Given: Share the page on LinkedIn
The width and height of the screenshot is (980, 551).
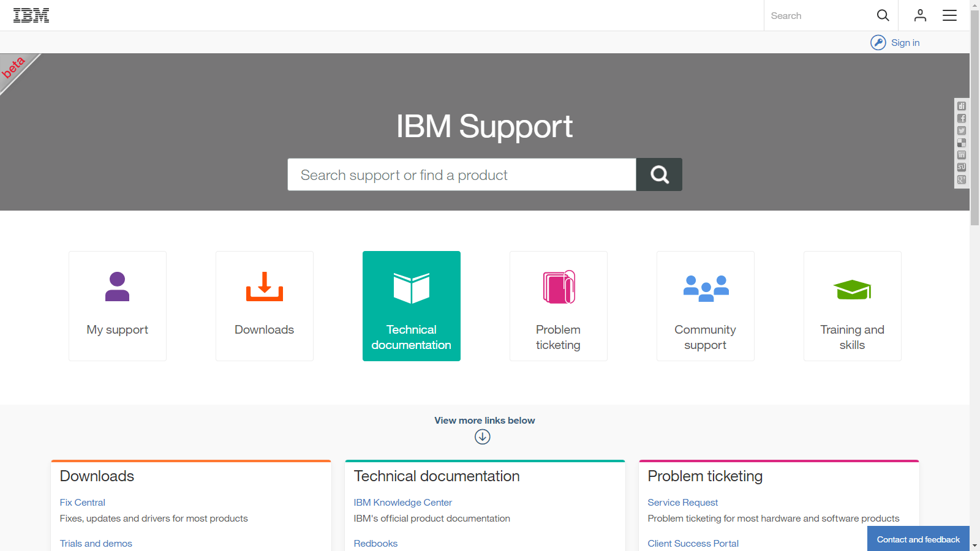Looking at the screenshot, I should [962, 155].
